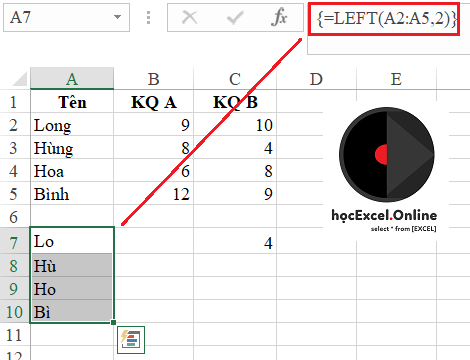Select row 8 header

(15, 265)
